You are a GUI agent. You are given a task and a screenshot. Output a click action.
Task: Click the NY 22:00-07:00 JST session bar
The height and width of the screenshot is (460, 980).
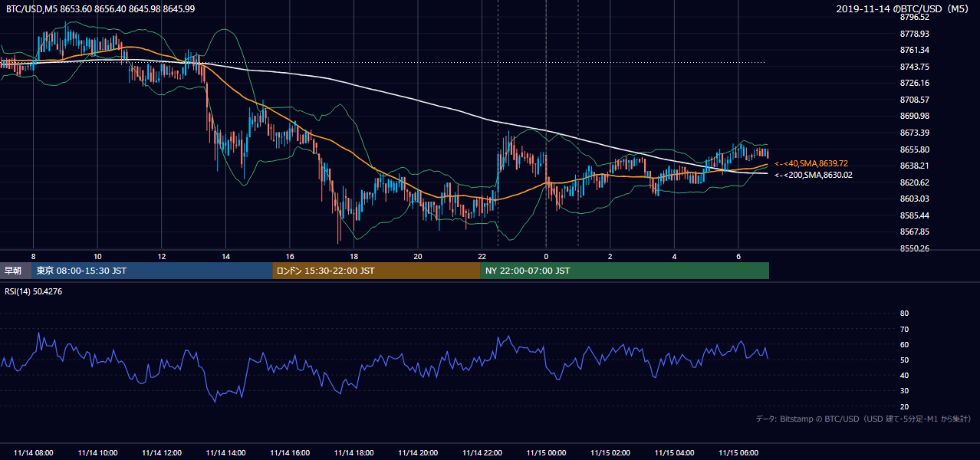coord(624,271)
